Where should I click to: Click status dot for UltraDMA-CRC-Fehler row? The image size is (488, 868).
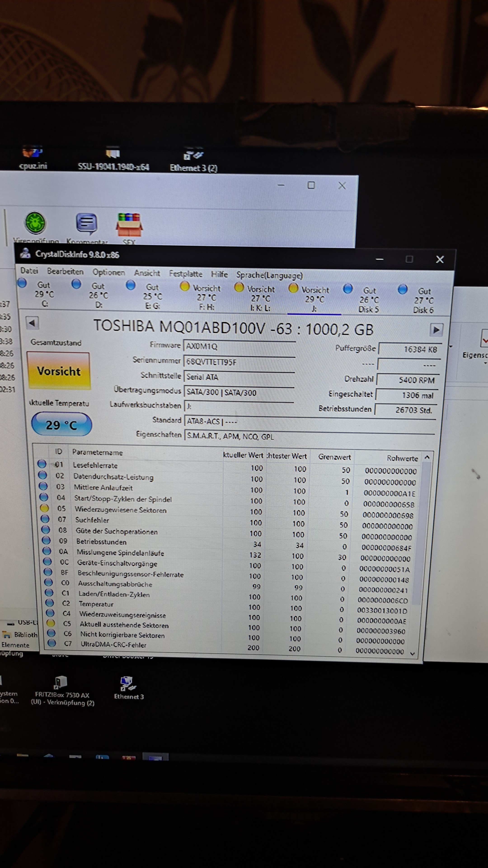52,643
